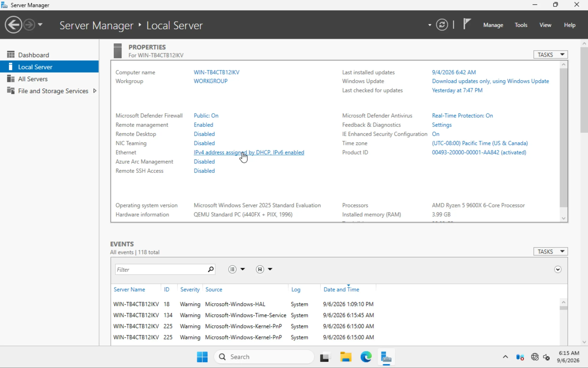The image size is (588, 368).
Task: Open the Ethernet IPv4 address link
Action: (249, 152)
